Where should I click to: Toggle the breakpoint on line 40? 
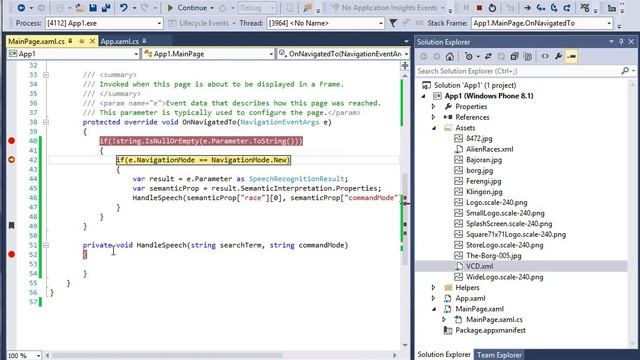[11, 141]
